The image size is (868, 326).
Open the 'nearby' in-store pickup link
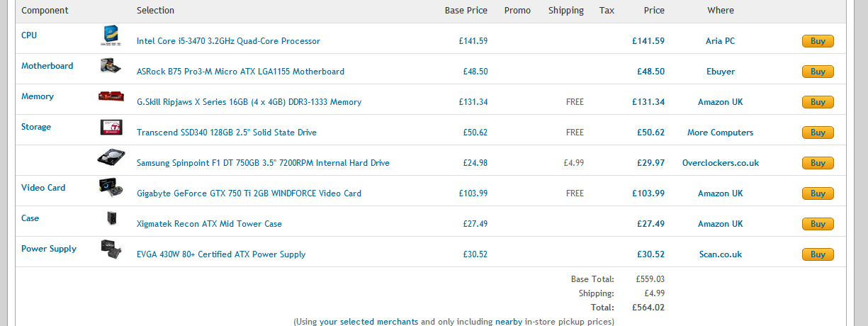509,322
